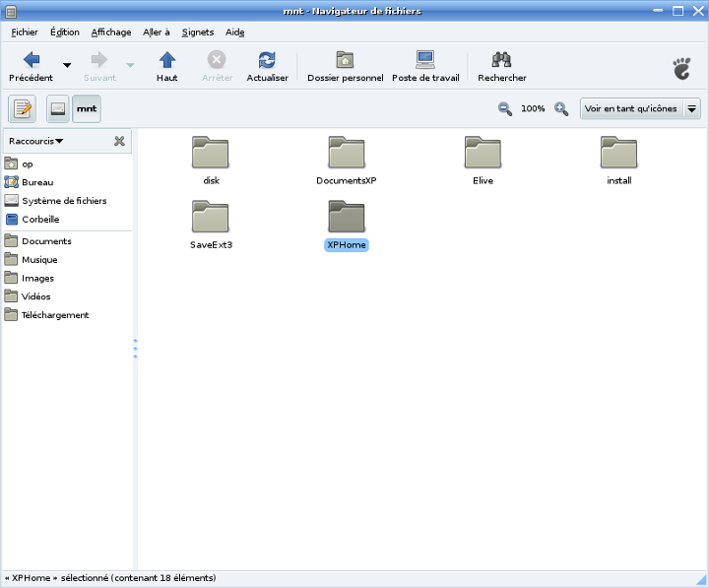Click the GNOME foot logo
709x588 pixels.
click(681, 69)
